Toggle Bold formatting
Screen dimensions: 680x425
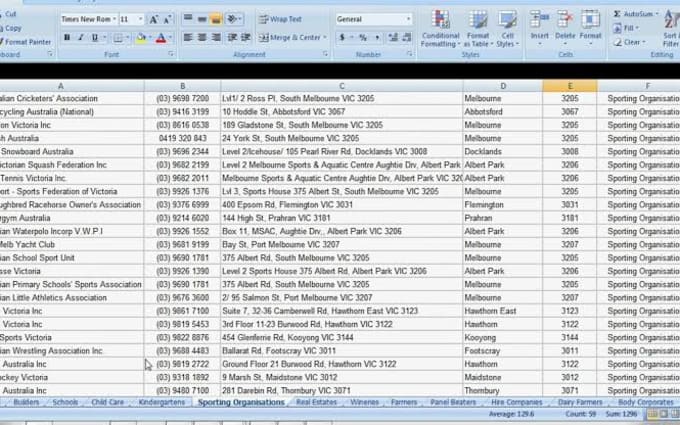coord(67,38)
